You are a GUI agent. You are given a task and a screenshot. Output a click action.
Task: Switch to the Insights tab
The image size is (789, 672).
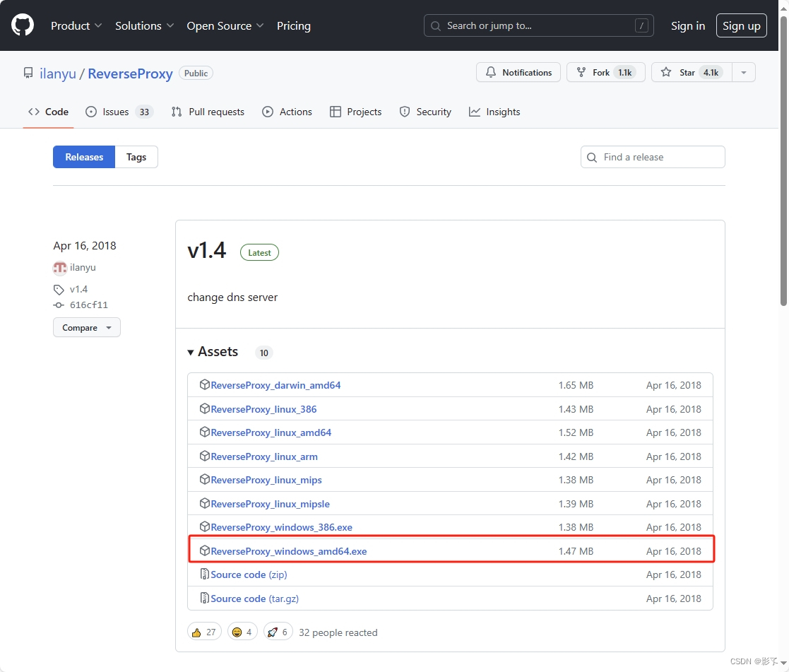coord(494,112)
